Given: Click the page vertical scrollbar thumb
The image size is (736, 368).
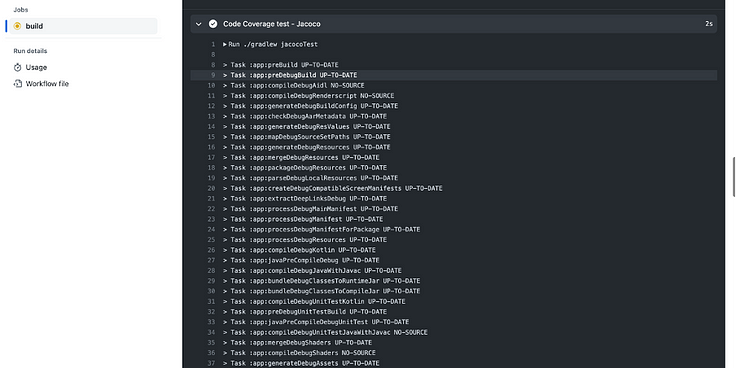Looking at the screenshot, I should click(734, 177).
